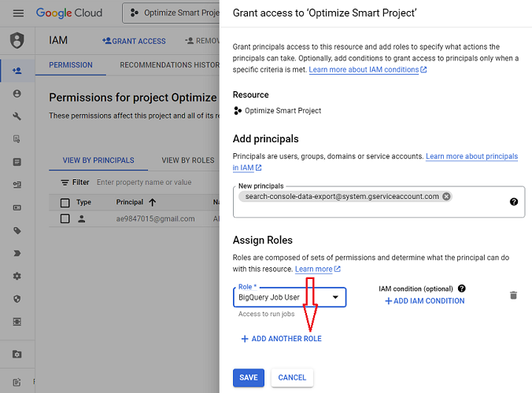Open Learn more about IAM conditions link

coord(368,69)
